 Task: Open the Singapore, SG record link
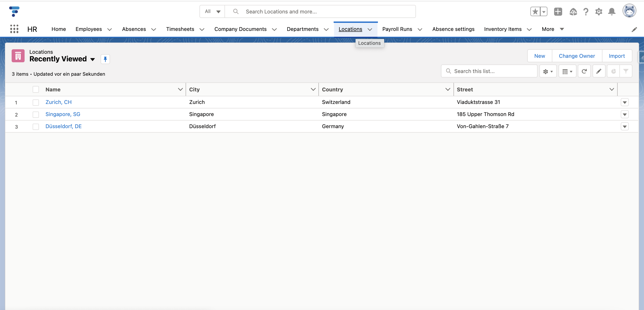click(x=63, y=114)
